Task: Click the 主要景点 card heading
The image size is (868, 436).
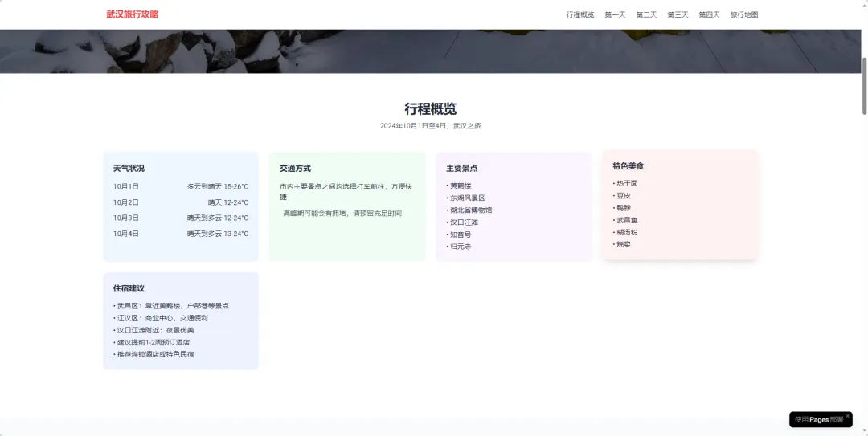Action: (461, 169)
